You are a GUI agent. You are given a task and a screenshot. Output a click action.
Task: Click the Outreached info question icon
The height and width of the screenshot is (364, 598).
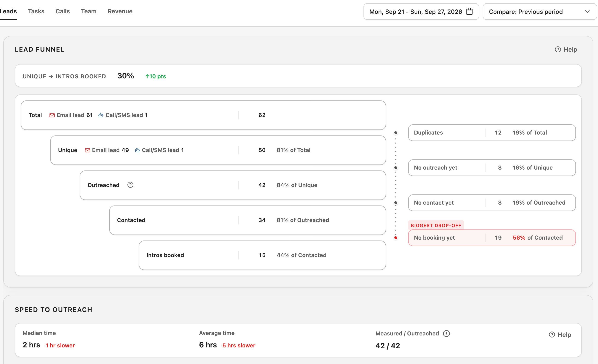(x=130, y=185)
